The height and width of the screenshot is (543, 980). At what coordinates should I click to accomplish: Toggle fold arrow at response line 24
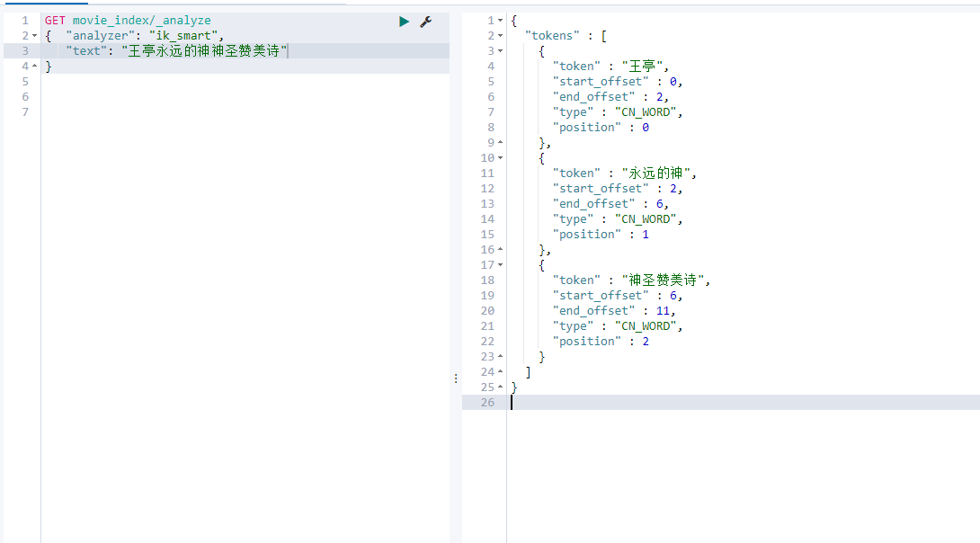click(500, 372)
